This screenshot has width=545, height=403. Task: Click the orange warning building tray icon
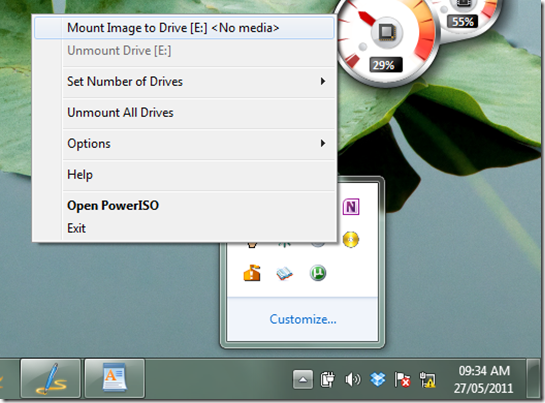pyautogui.click(x=252, y=273)
